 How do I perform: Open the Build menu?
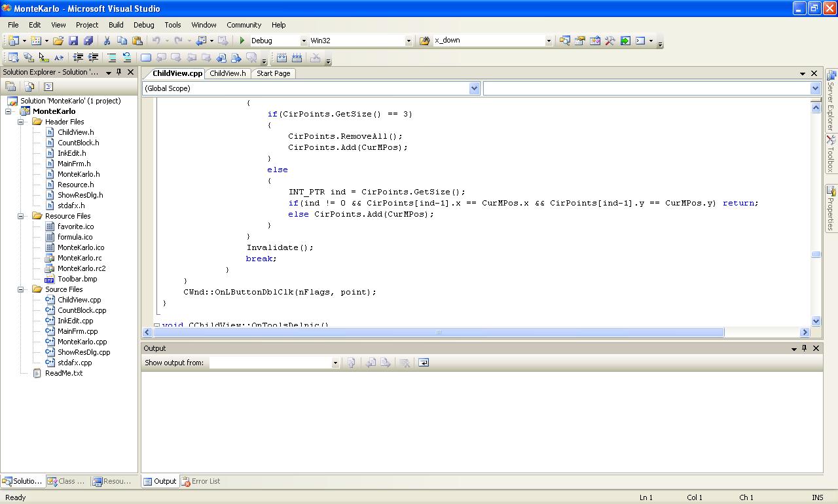tap(116, 25)
